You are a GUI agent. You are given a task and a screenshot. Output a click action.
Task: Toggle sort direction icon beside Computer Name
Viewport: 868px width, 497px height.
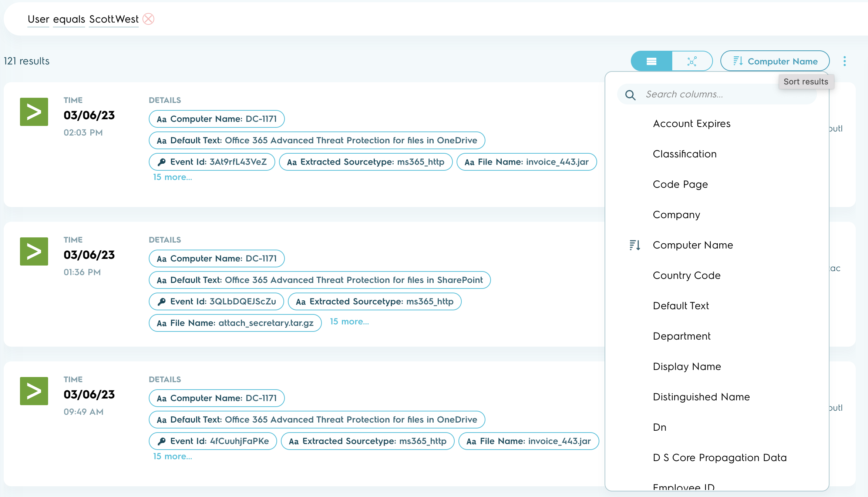pos(635,245)
